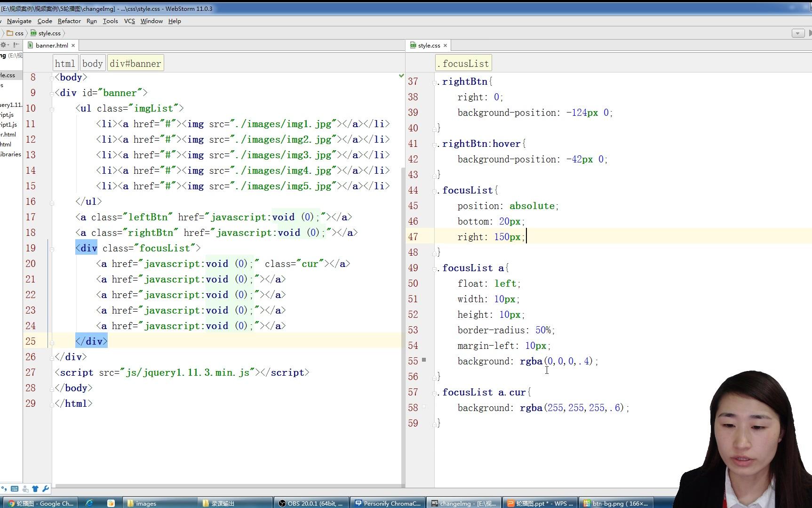Image resolution: width=812 pixels, height=508 pixels.
Task: Click the hide project panel icon
Action: point(16,45)
